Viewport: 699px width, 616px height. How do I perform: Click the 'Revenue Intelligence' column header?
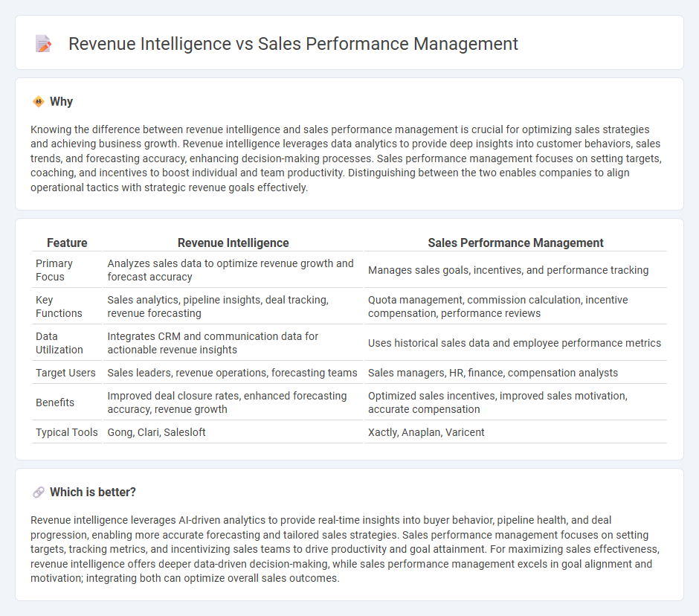point(233,243)
